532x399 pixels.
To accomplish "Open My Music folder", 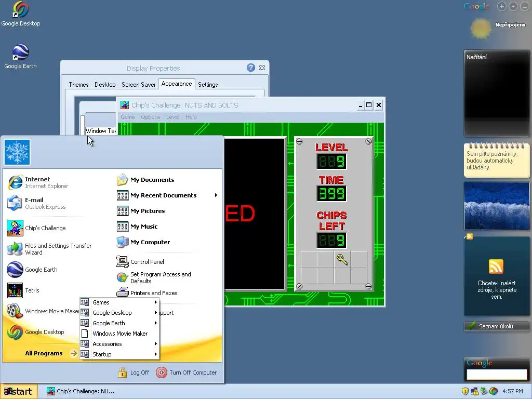I will pos(137,227).
